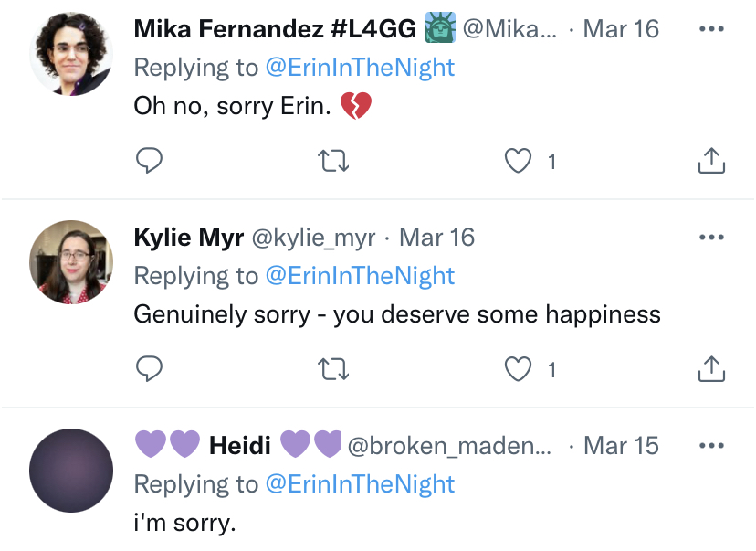Open more options for Kylie's tweet
The height and width of the screenshot is (551, 756).
(710, 238)
